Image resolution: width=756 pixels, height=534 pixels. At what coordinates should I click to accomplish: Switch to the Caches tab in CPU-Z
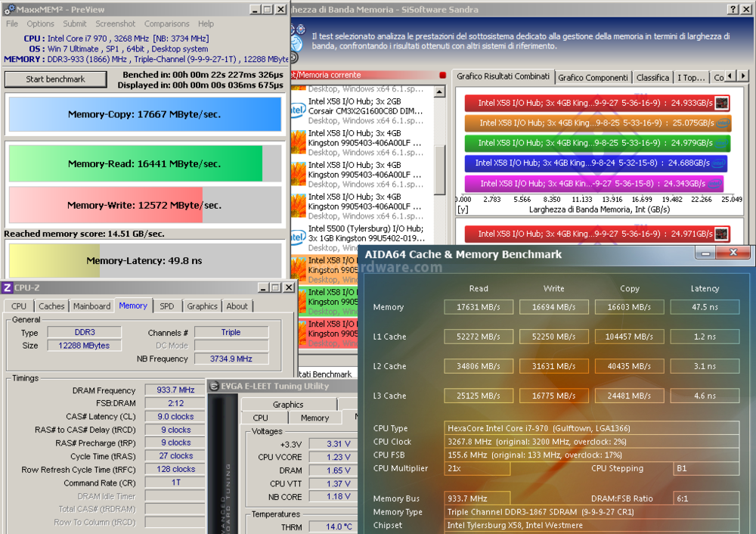[x=51, y=306]
